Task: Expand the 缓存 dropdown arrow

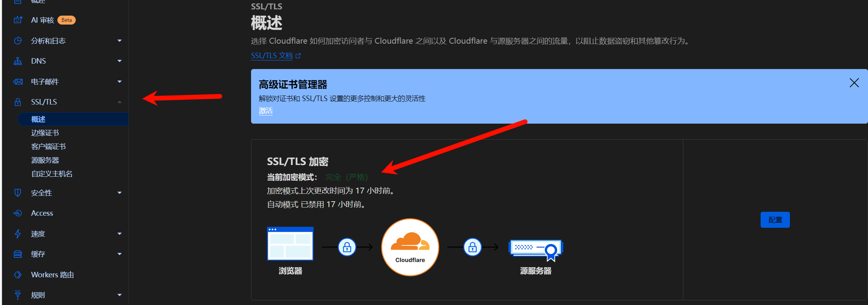Action: [x=119, y=254]
